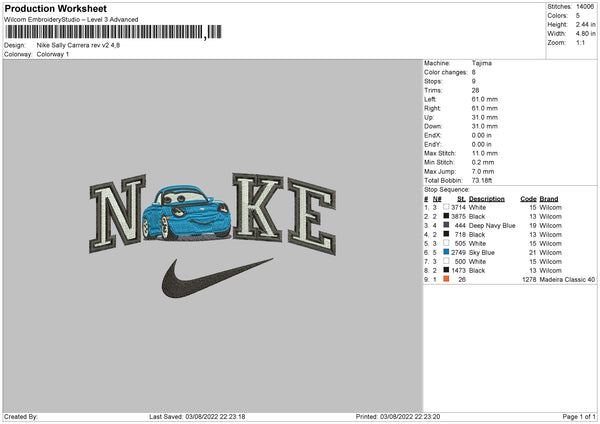This screenshot has height=424, width=600.
Task: Click the Stitches value 14006
Action: pyautogui.click(x=585, y=7)
